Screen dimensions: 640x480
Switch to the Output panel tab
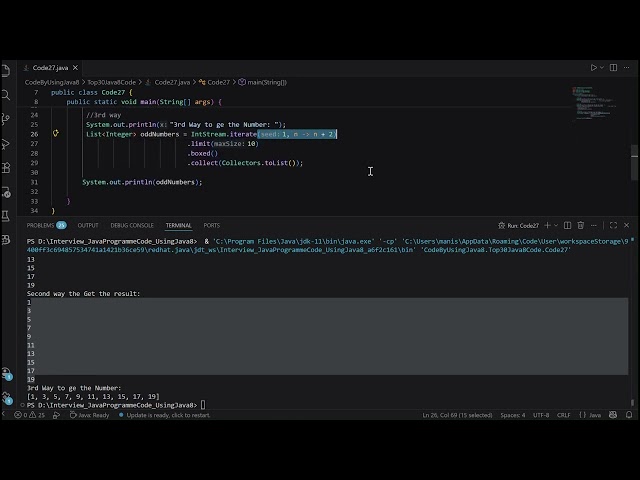(x=88, y=225)
